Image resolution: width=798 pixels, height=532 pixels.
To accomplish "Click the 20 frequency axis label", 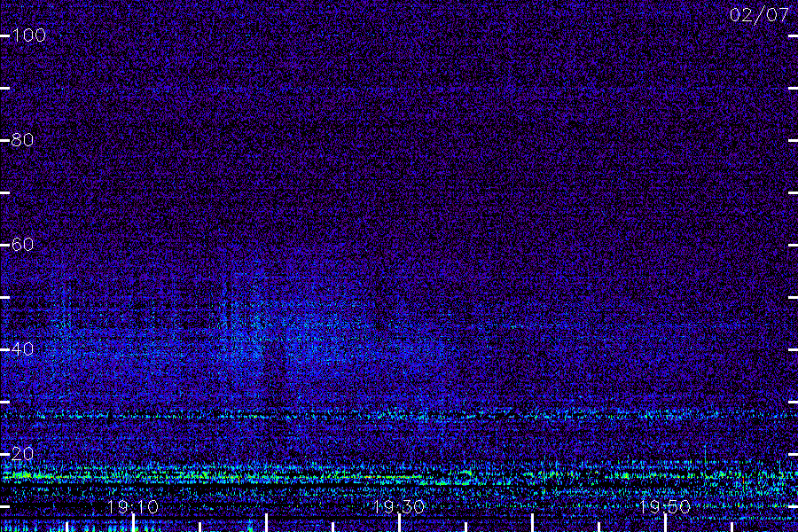I will point(22,454).
